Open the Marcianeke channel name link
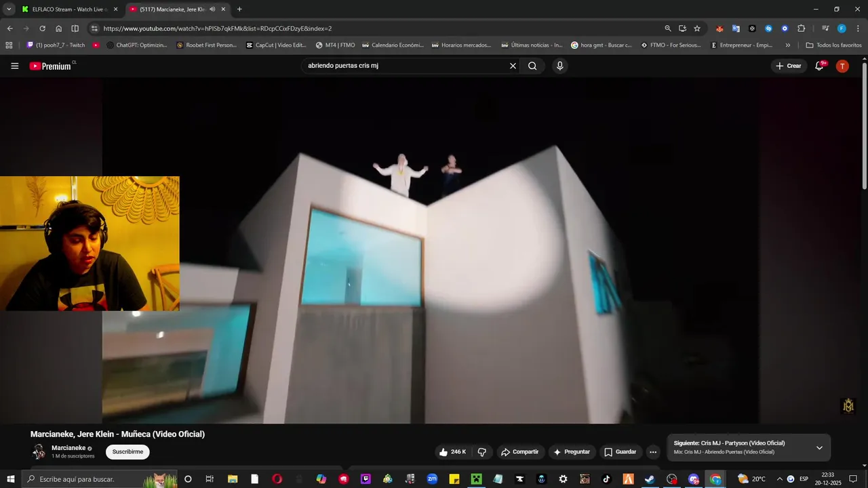The image size is (868, 488). pyautogui.click(x=68, y=448)
